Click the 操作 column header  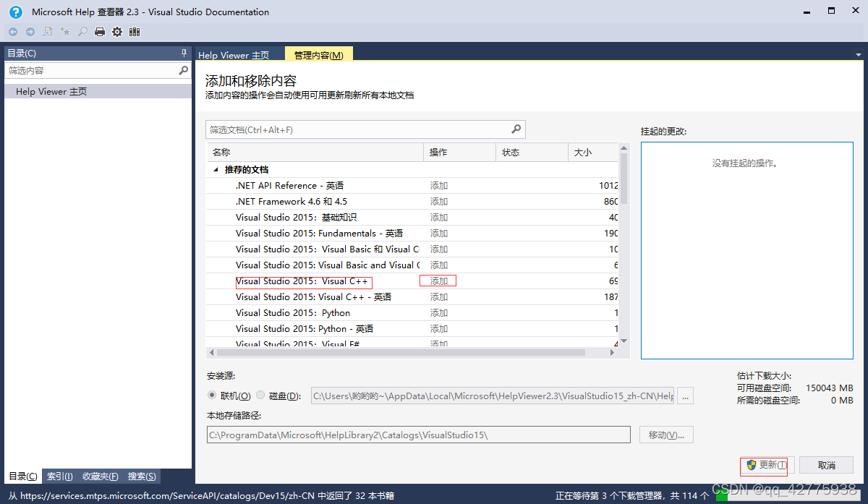pos(459,152)
